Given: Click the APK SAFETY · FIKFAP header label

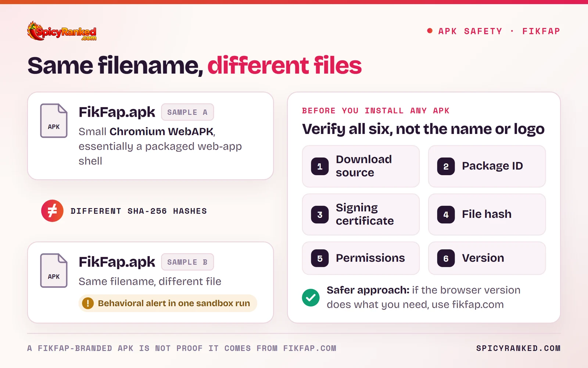Looking at the screenshot, I should point(499,31).
